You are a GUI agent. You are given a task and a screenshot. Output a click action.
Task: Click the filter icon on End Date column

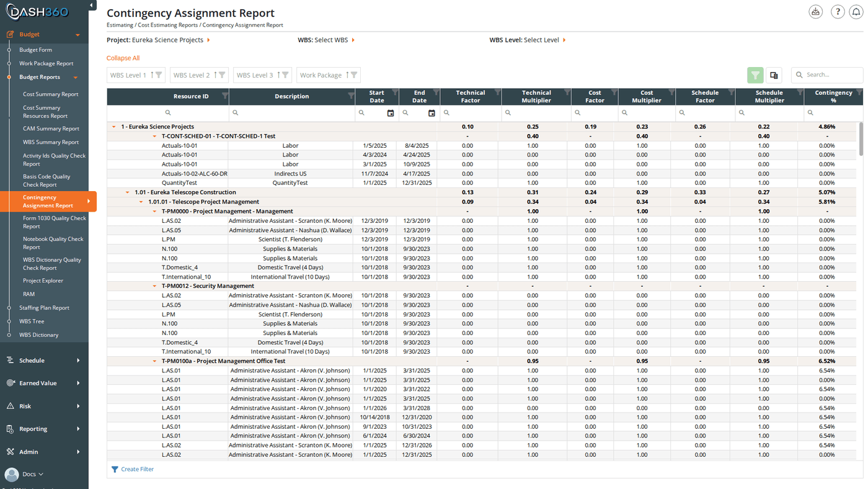(x=436, y=92)
